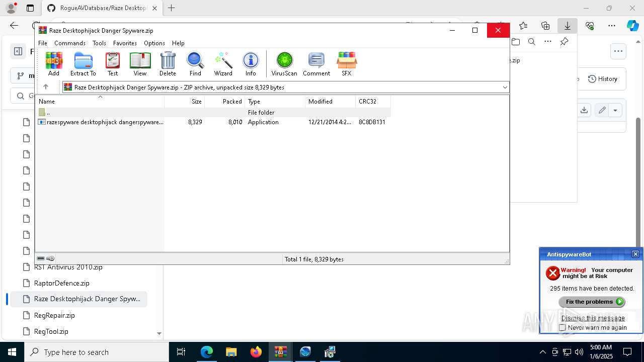Check Never warn me again checkbox
This screenshot has height=362, width=644.
pyautogui.click(x=562, y=327)
